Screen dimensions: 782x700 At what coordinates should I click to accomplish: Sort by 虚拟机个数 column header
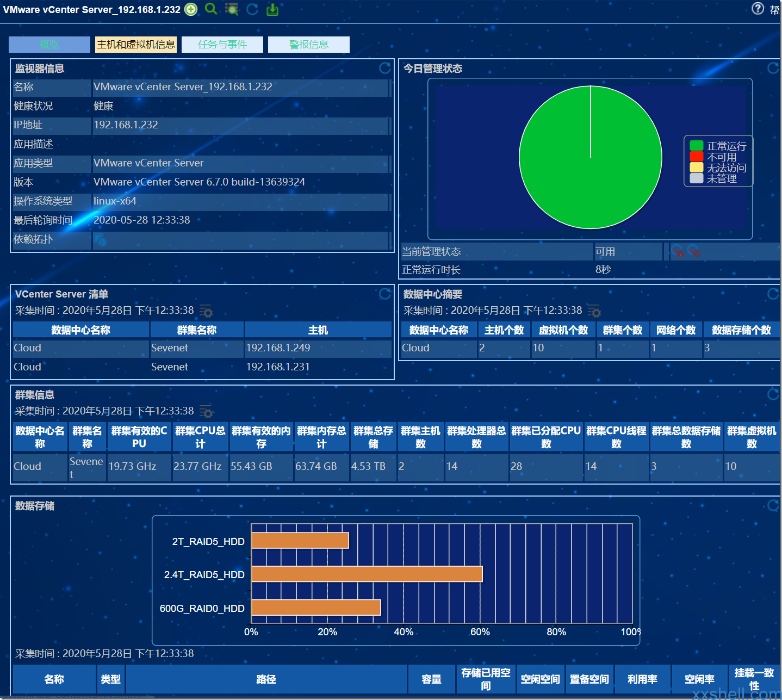pos(563,330)
